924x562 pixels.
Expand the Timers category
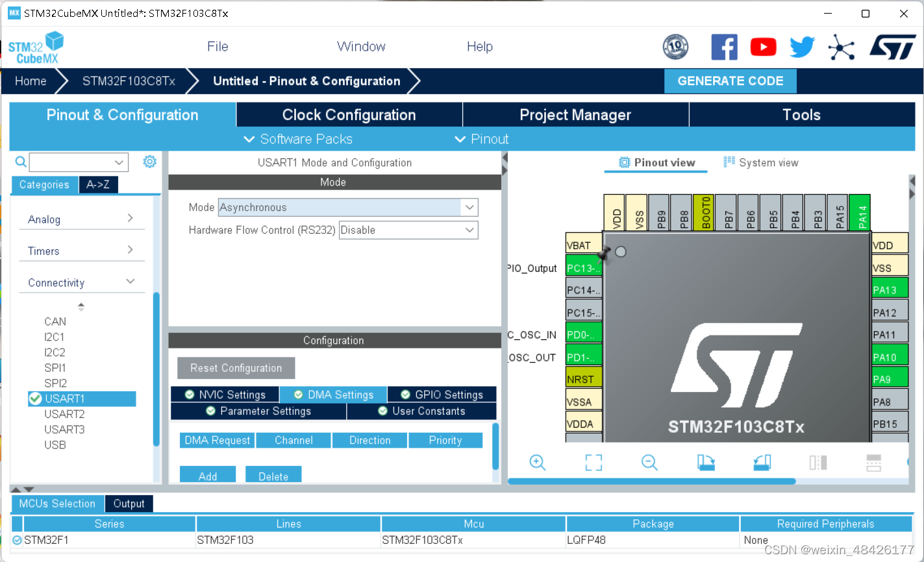[x=81, y=250]
